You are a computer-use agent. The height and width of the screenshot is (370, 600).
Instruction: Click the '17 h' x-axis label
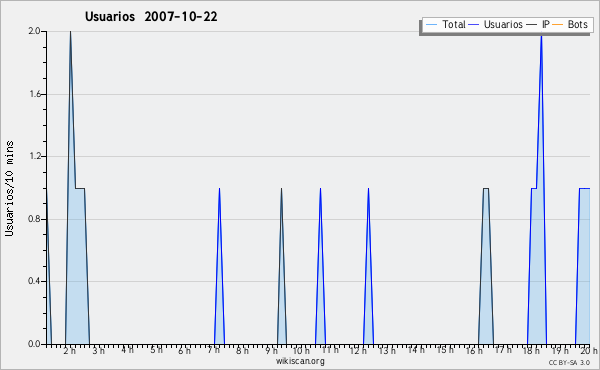(502, 350)
